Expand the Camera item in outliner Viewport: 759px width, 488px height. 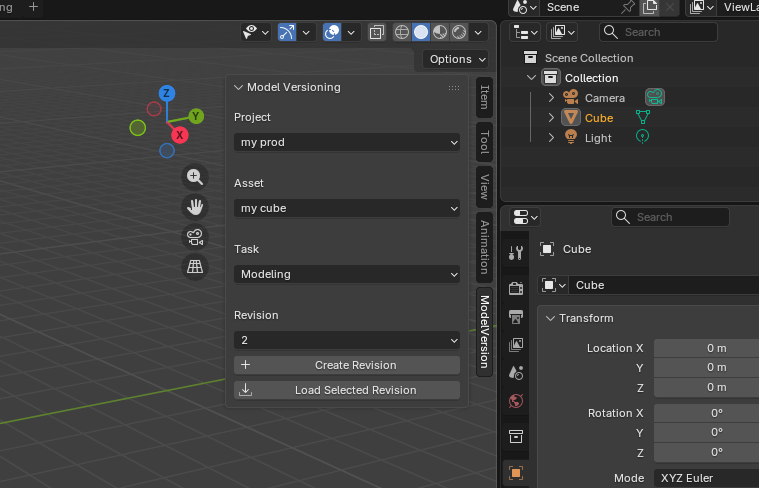pyautogui.click(x=551, y=98)
